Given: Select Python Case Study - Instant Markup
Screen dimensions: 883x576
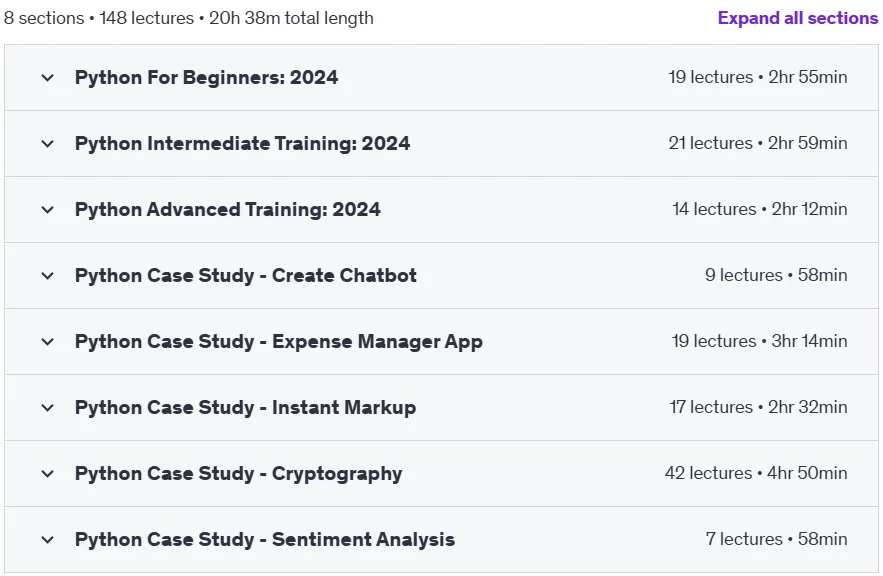Looking at the screenshot, I should click(246, 407).
